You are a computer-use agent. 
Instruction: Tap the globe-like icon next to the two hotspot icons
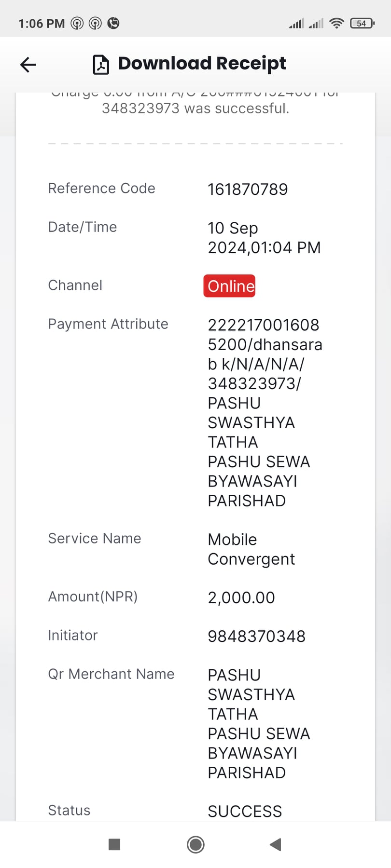click(113, 23)
